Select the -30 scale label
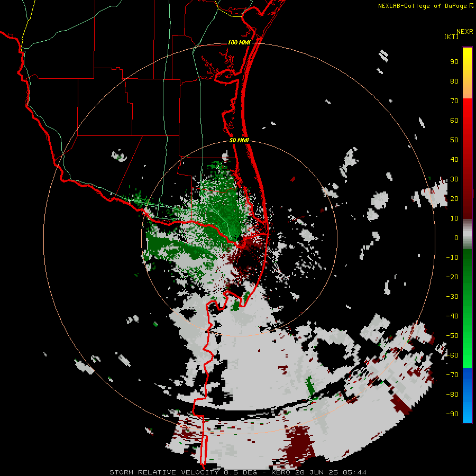 (452, 297)
